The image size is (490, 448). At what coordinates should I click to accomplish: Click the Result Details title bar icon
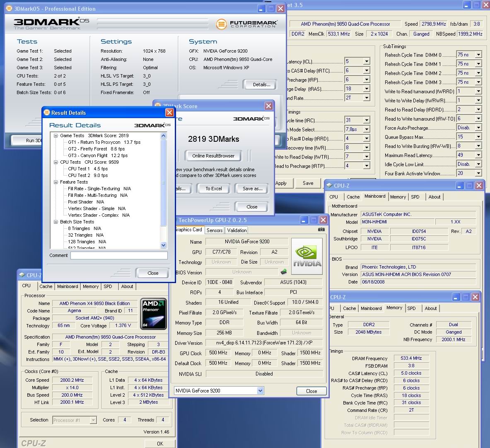pos(47,113)
